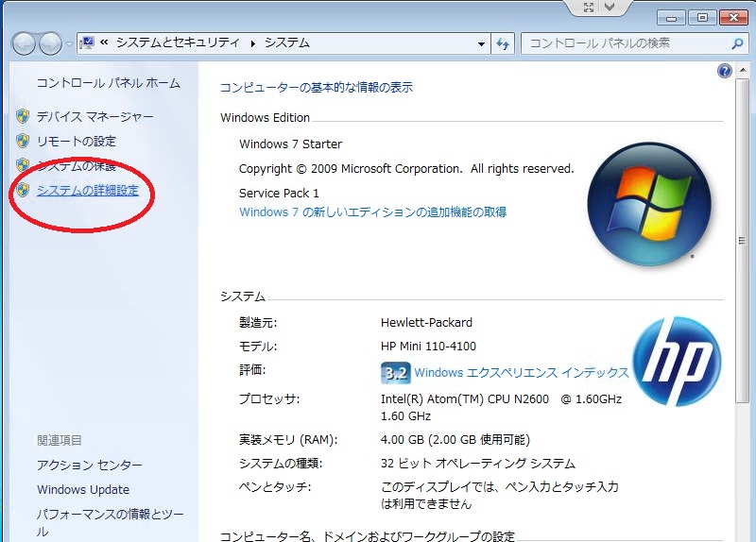Open デバイス マネージャー link
Viewport: 756px width, 542px height.
coord(95,116)
